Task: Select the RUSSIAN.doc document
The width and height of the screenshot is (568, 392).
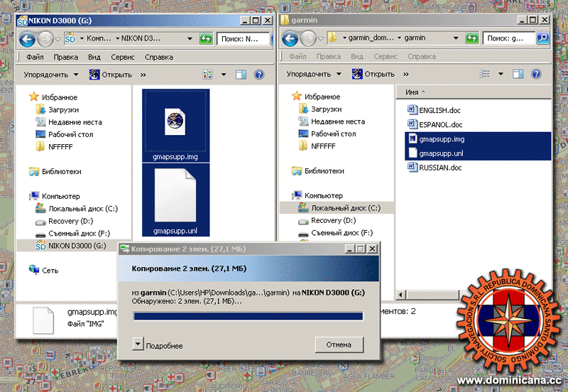Action: point(440,168)
